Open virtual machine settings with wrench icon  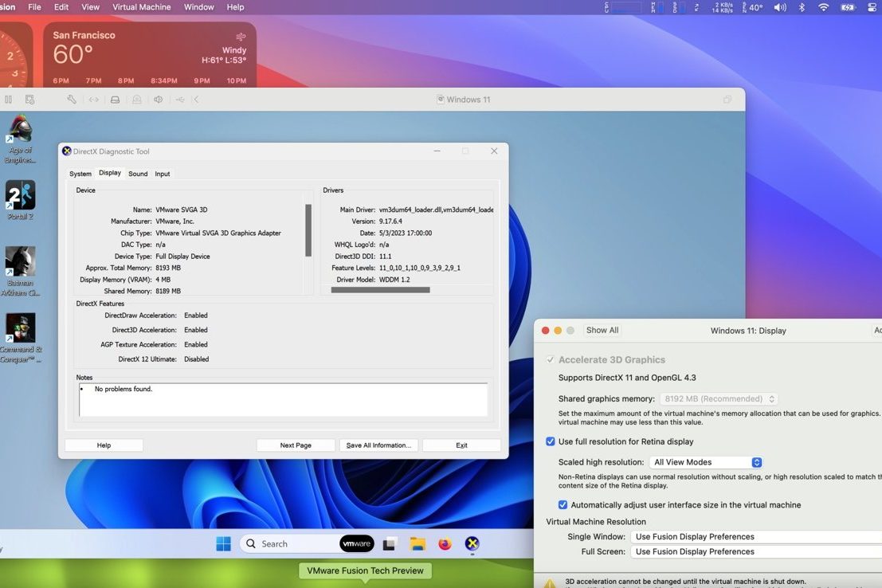point(71,99)
